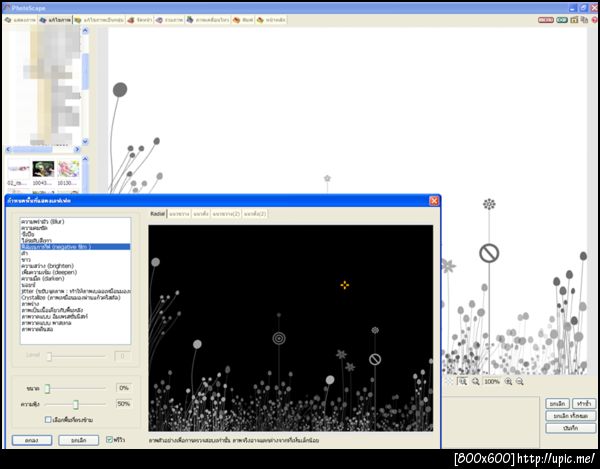Click the depth slider showing 50%
The height and width of the screenshot is (469, 600).
tap(75, 404)
